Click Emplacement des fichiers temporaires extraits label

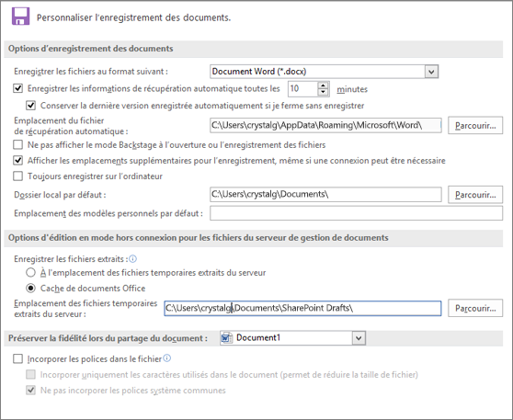(85, 309)
